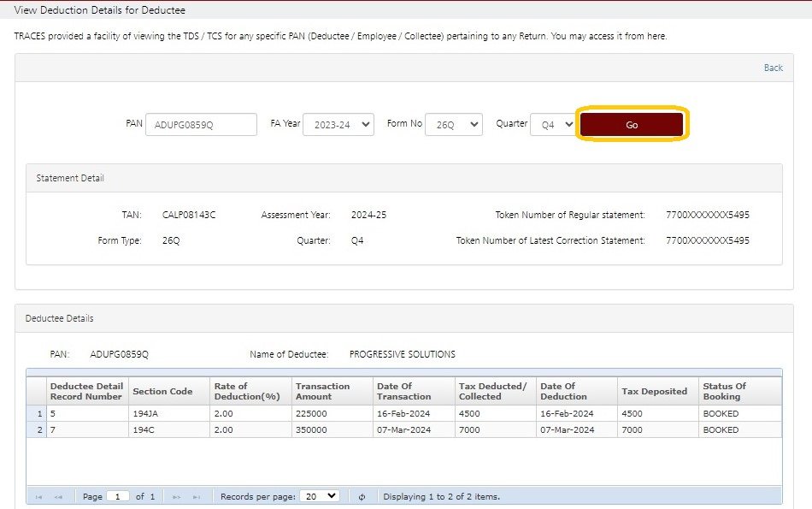812x509 pixels.
Task: Click Form Type value 26Q
Action: (x=171, y=240)
